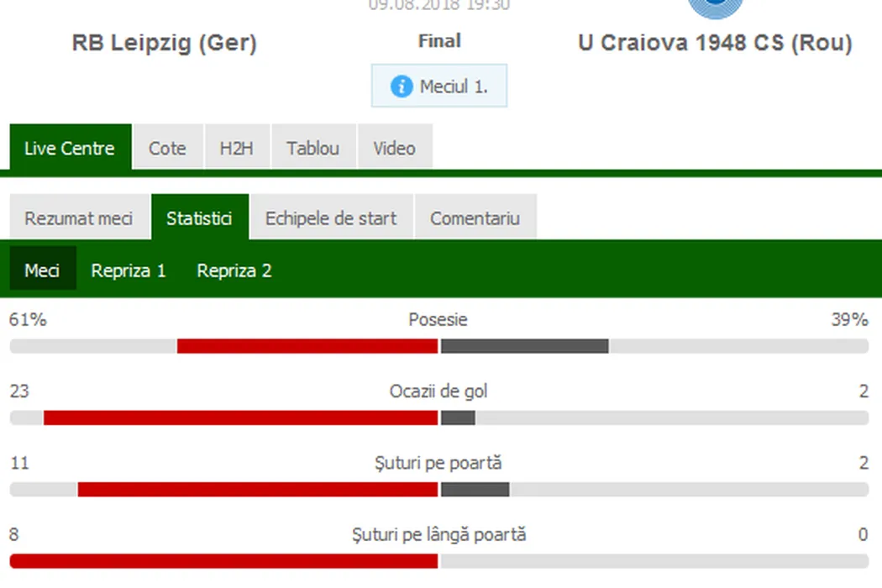Show Repriza 2 statistics
This screenshot has width=882, height=588.
(x=234, y=270)
